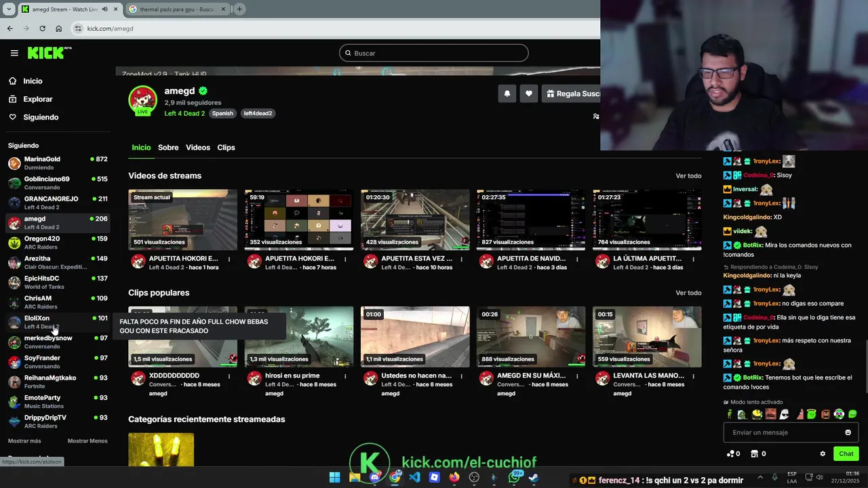Open options for Ustedes no hacen na clip
Image resolution: width=868 pixels, height=488 pixels.
(x=461, y=376)
